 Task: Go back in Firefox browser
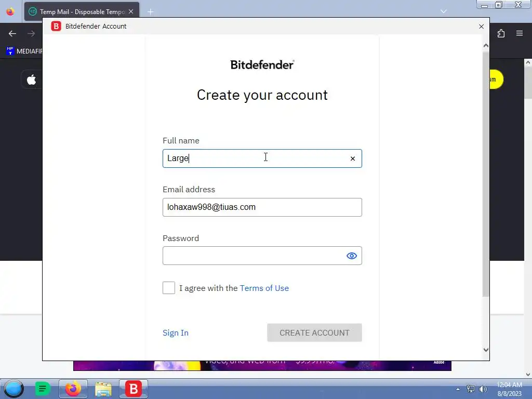pos(12,34)
